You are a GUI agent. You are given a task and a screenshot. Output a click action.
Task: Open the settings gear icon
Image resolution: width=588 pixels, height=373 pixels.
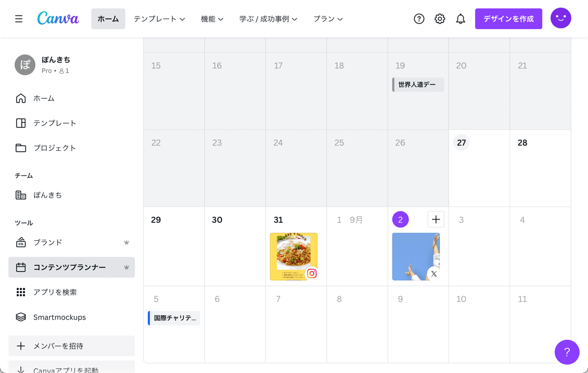pos(440,19)
